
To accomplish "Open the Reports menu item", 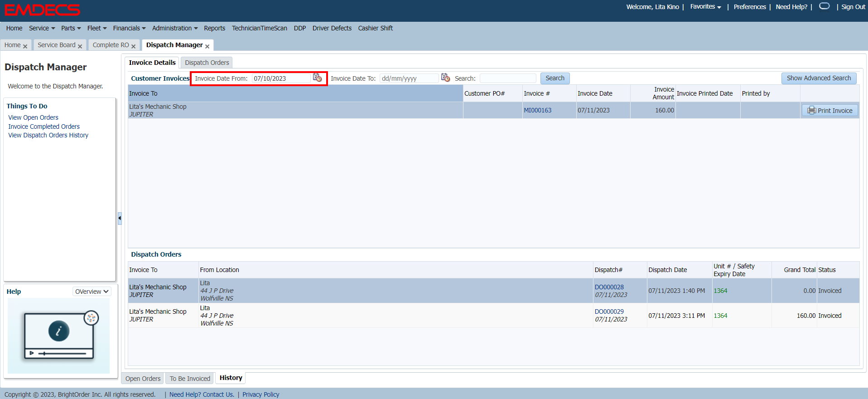I will pyautogui.click(x=214, y=28).
